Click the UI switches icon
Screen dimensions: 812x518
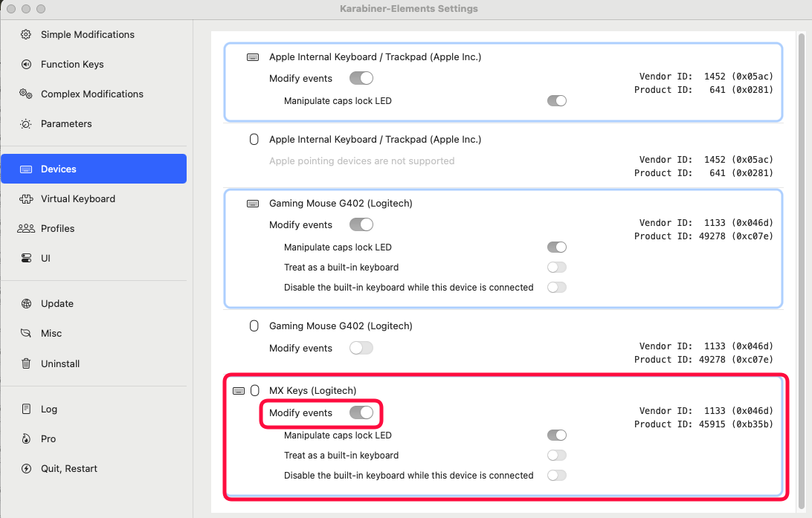(x=26, y=258)
